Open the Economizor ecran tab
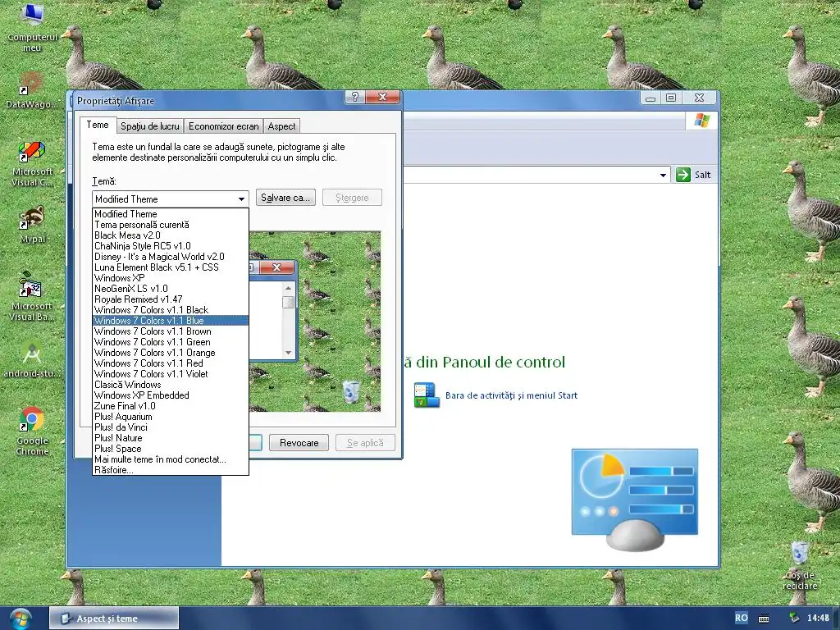Image resolution: width=840 pixels, height=630 pixels. 223,126
